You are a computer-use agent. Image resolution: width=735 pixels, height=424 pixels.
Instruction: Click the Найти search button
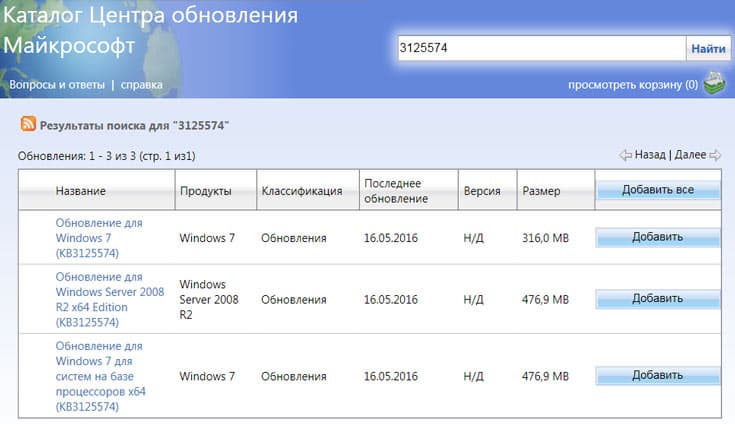[708, 48]
